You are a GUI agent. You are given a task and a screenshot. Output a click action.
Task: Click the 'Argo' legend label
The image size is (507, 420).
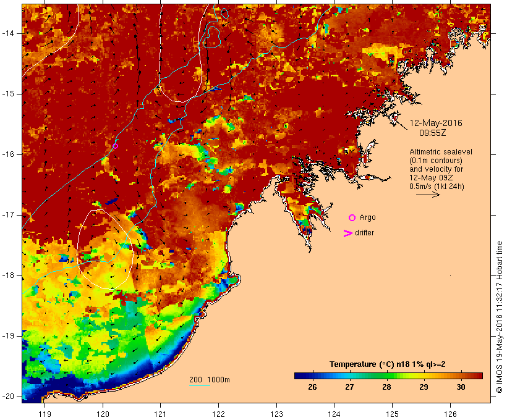pos(368,217)
